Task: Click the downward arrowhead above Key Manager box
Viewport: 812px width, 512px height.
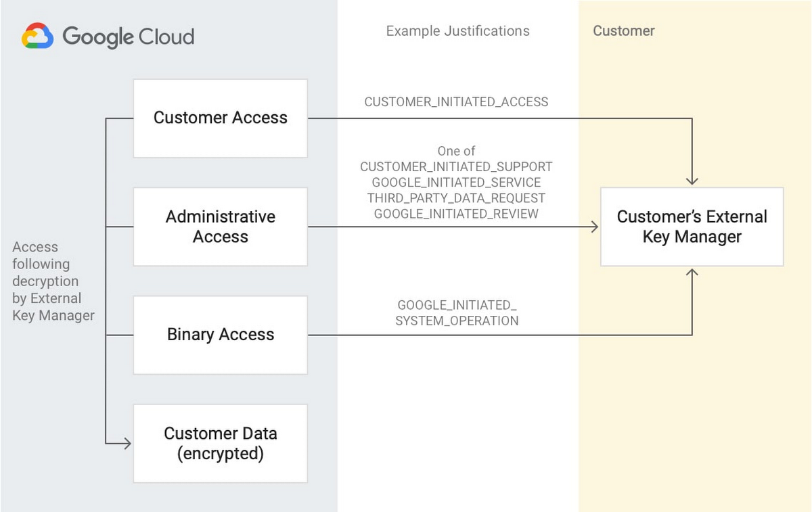Action: pyautogui.click(x=692, y=181)
